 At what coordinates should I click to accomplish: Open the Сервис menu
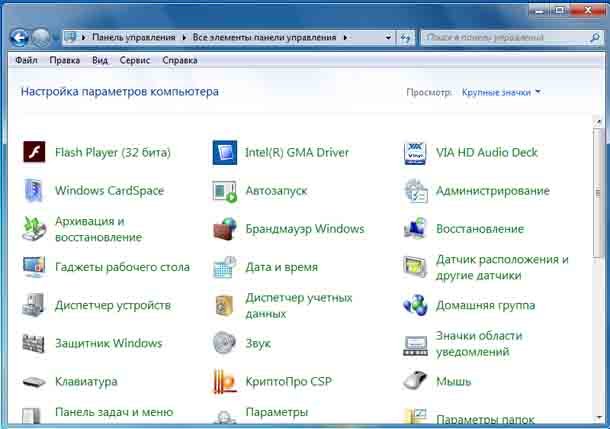(135, 60)
